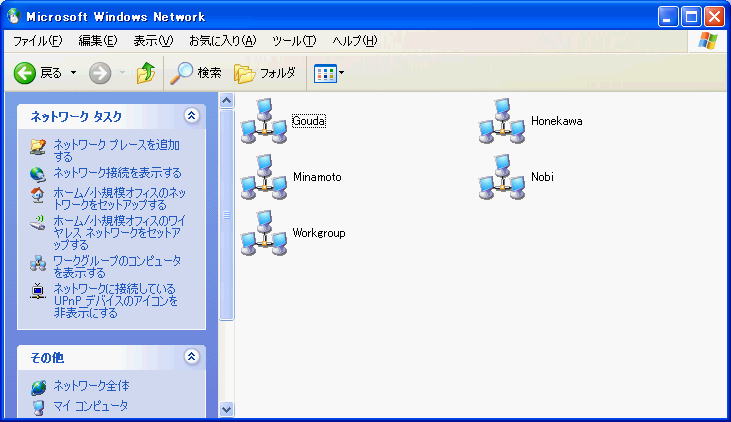Select the Minamoto workgroup icon
Screen dimensions: 731x422
(x=264, y=177)
